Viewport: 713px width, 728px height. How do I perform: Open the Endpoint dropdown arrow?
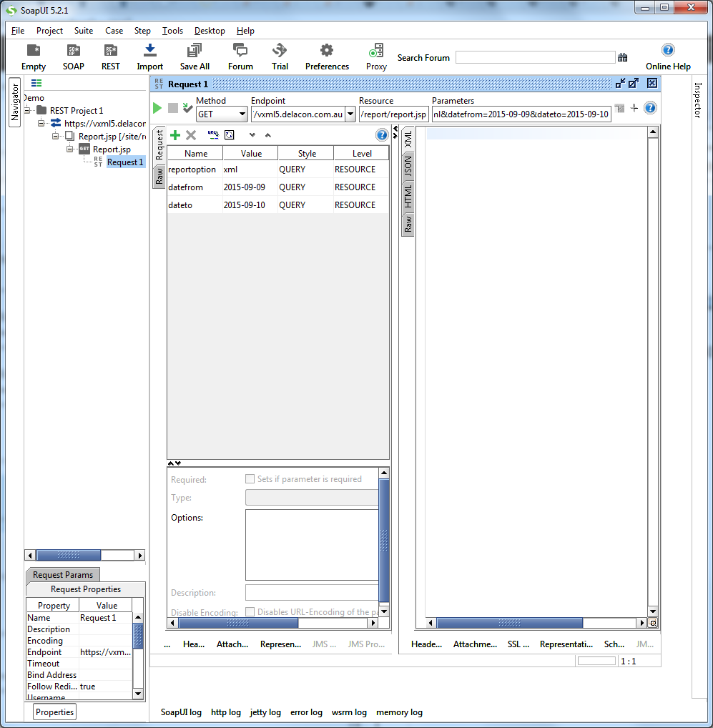tap(350, 114)
